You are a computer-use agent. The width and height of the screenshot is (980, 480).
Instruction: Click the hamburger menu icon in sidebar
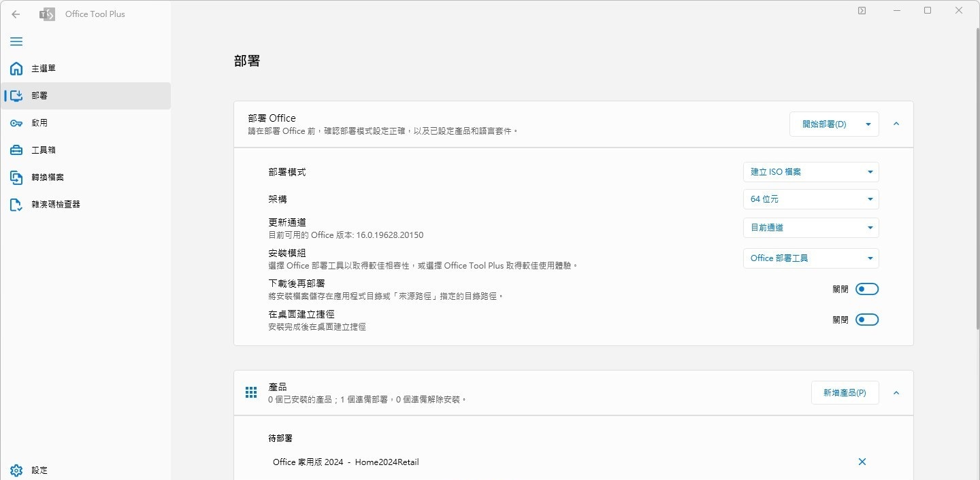(16, 41)
